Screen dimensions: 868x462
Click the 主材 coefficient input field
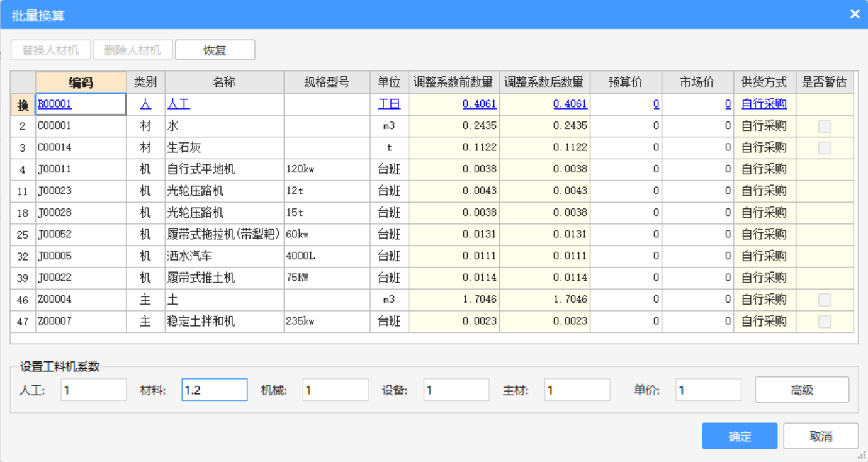coord(577,390)
